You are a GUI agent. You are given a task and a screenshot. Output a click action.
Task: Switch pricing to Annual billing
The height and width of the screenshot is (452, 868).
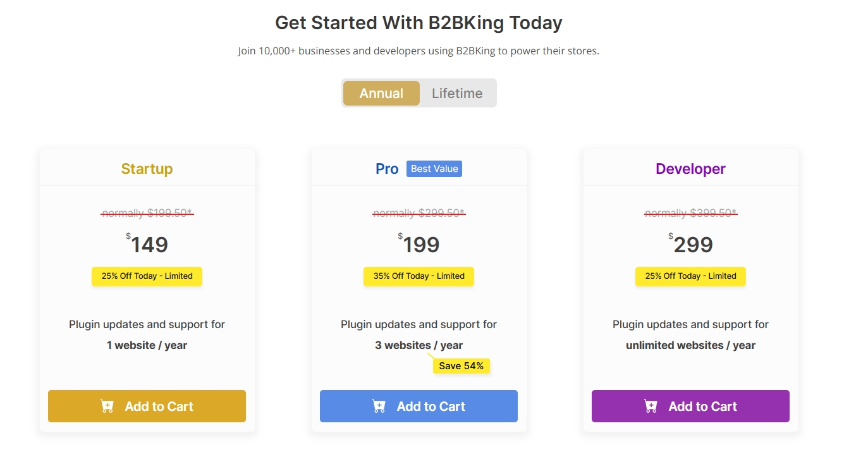coord(381,94)
